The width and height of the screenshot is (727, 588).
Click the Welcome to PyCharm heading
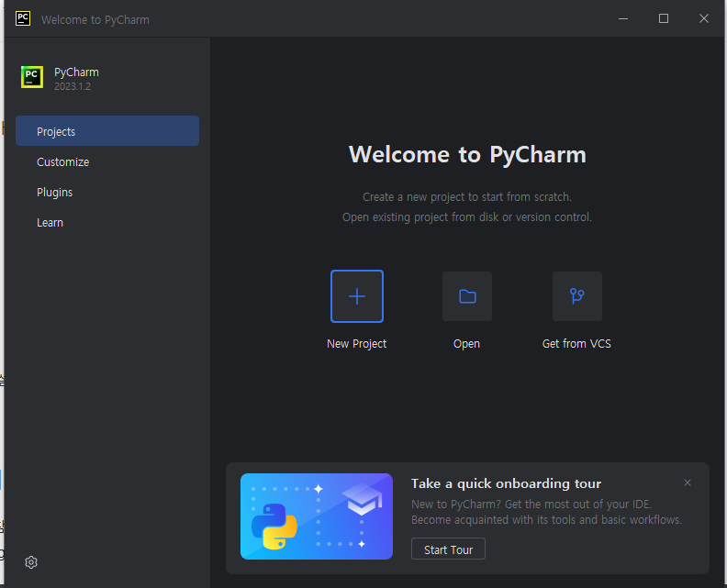click(x=467, y=154)
